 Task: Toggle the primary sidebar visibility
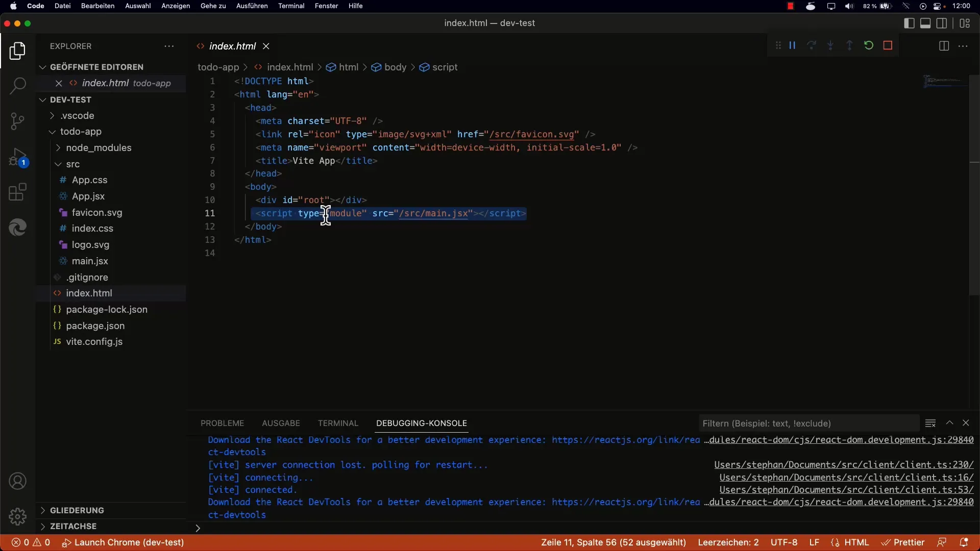tap(909, 23)
